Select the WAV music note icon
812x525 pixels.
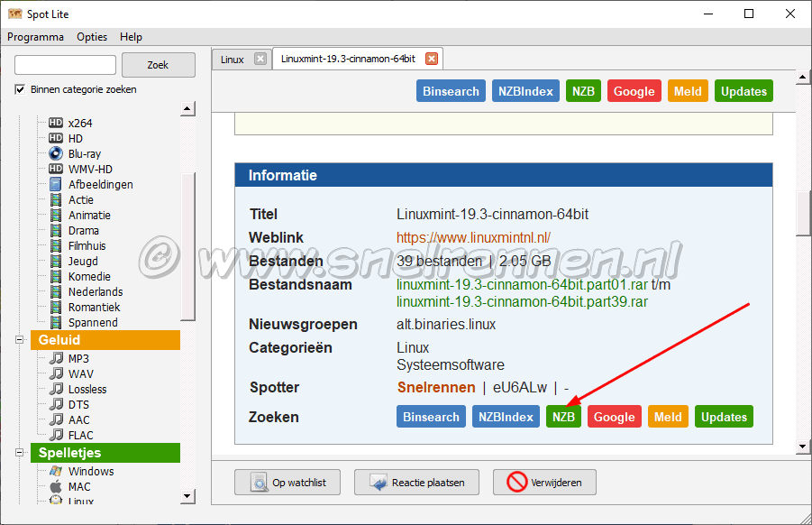click(x=56, y=373)
